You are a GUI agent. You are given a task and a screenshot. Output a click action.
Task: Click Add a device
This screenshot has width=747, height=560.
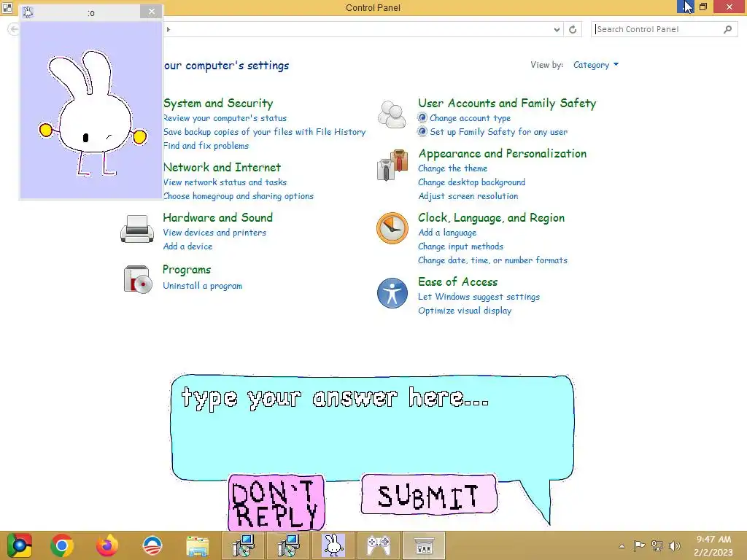187,246
